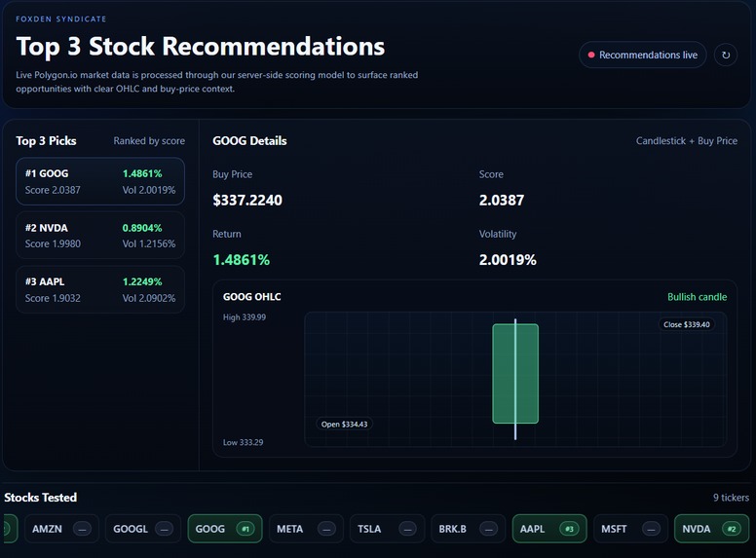The width and height of the screenshot is (756, 558).
Task: Click the dash badge on AMZN chip
Action: (x=82, y=529)
